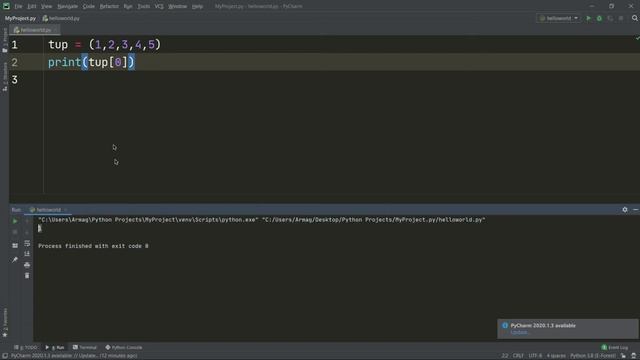Open the Help menu
The image size is (640, 360).
coord(197,7)
